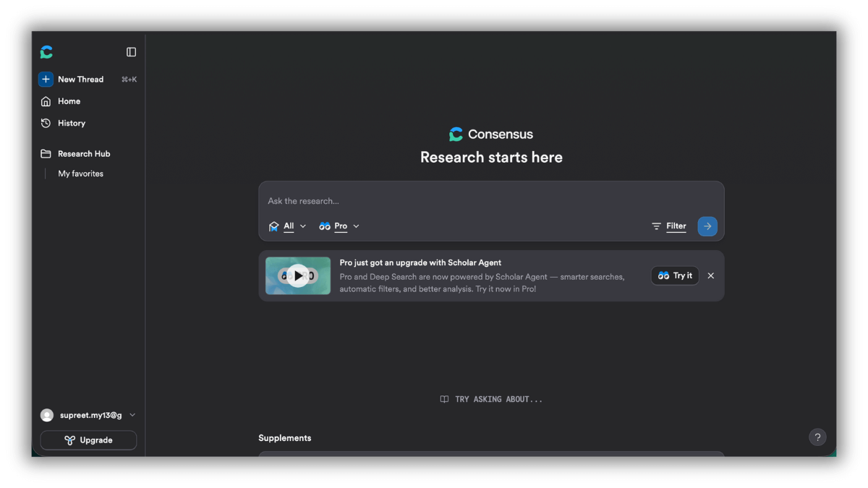Click the Consensus logo above the search box
Screen dimensions: 868x488
(x=491, y=134)
